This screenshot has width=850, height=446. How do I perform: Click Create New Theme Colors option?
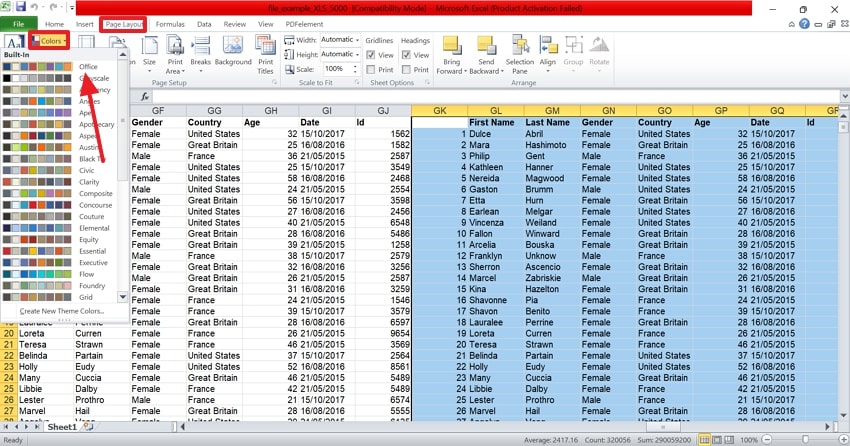pos(62,311)
